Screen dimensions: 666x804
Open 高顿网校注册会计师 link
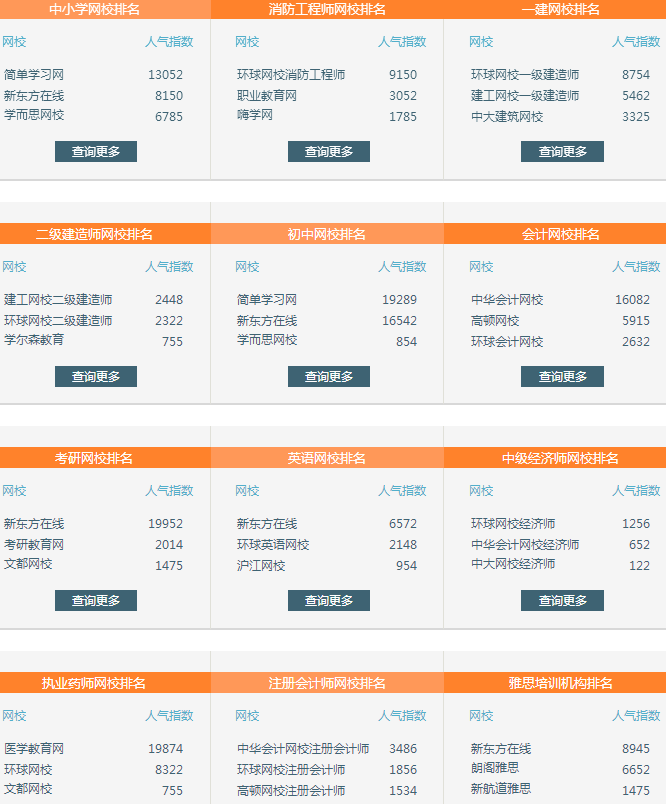click(291, 791)
